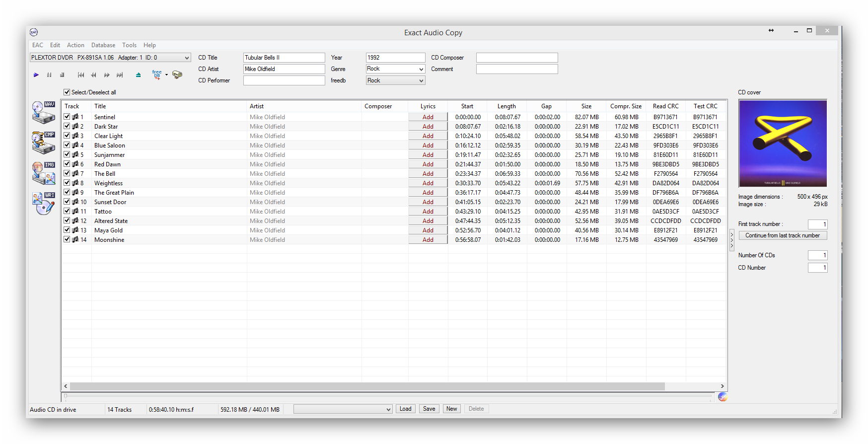Click the playback position slider
Screen dimensions: 868x444
point(387,396)
